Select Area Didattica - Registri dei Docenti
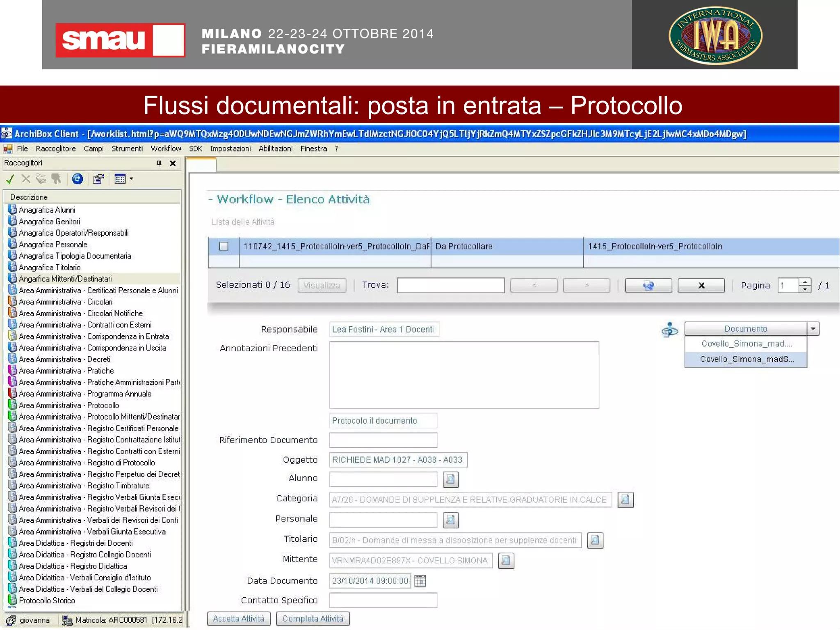This screenshot has width=840, height=630. (94, 543)
